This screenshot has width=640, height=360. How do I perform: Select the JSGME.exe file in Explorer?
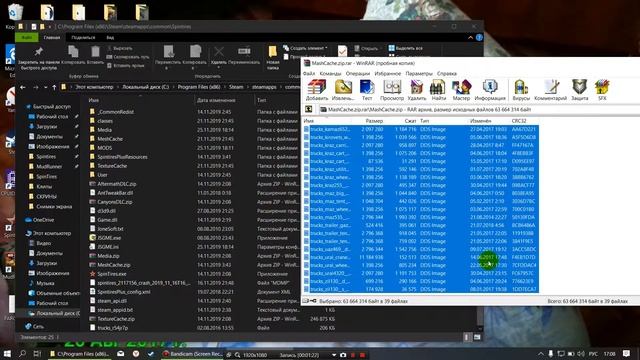[x=109, y=238]
